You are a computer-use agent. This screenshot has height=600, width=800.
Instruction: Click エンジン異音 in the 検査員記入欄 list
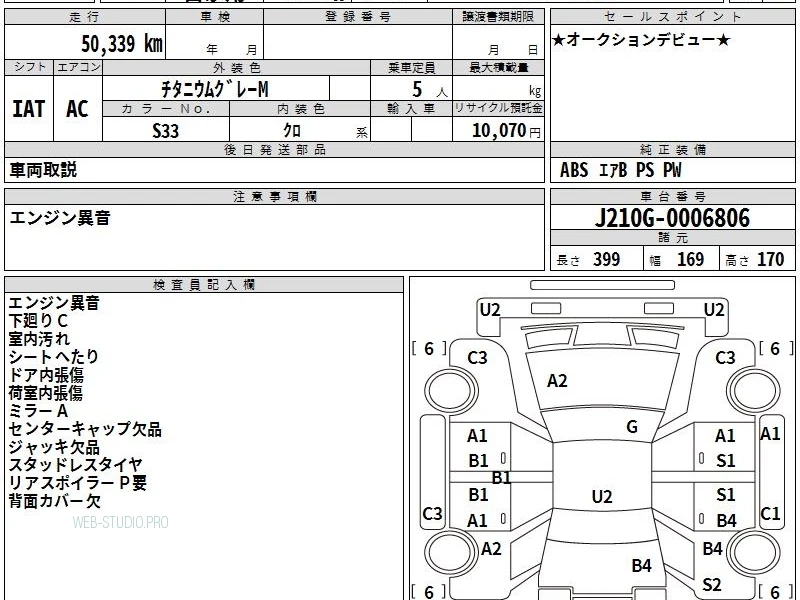[x=54, y=303]
